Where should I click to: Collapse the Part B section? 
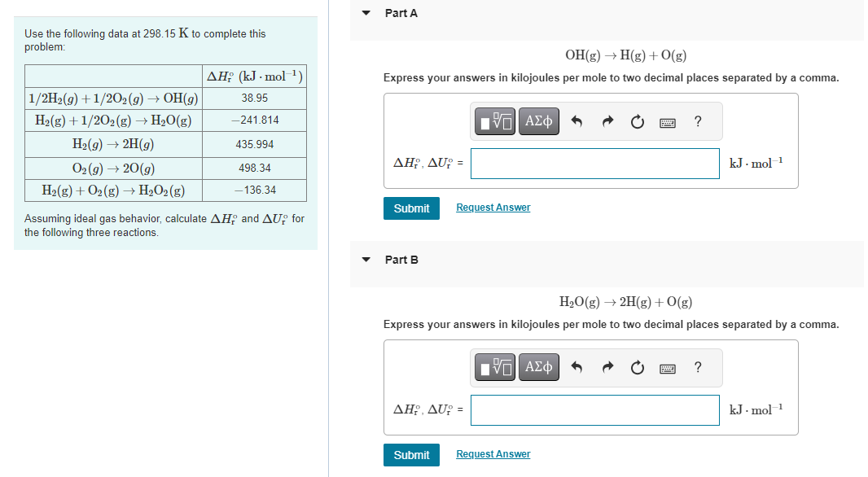(366, 260)
